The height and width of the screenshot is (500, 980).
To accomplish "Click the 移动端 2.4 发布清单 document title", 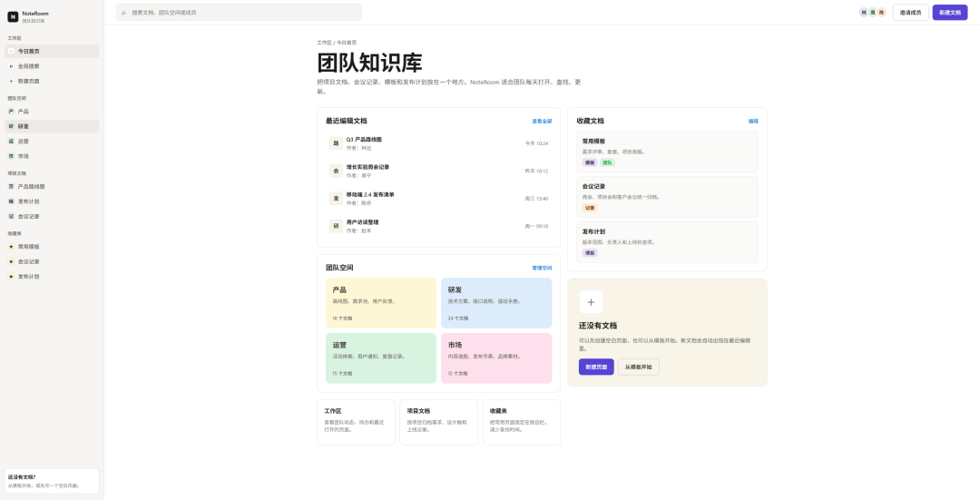I will (x=370, y=194).
